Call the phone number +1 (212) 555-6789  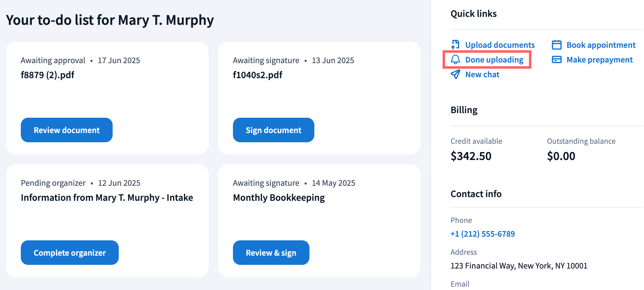tap(482, 234)
